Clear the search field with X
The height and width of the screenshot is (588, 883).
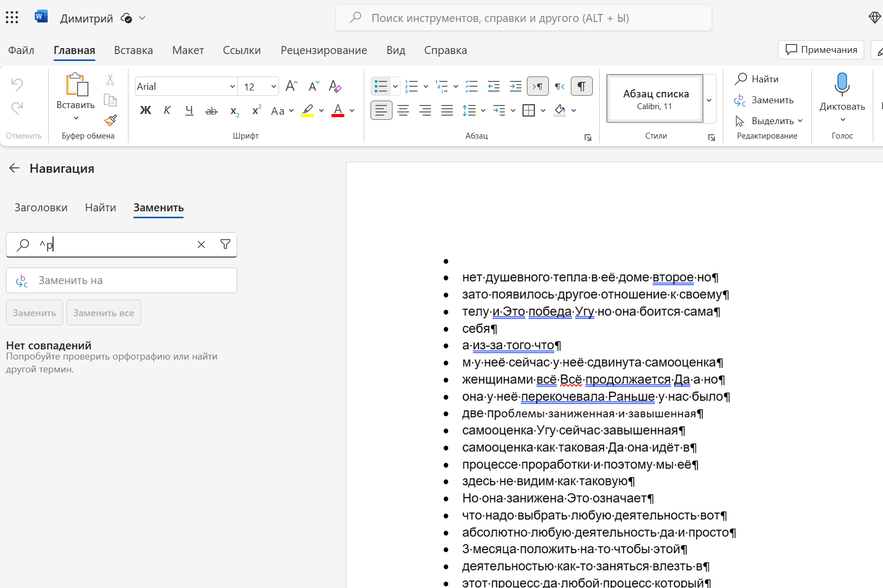pyautogui.click(x=201, y=245)
